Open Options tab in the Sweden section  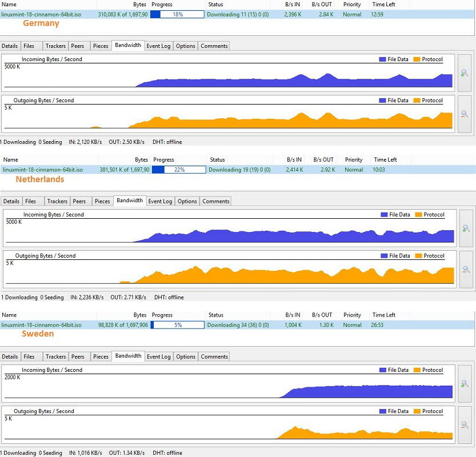click(x=186, y=356)
